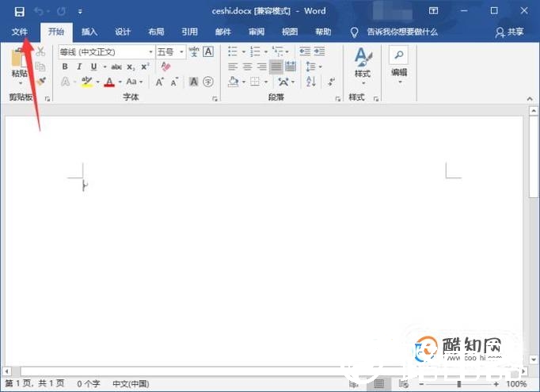Open the highlight color dropdown arrow
Viewport: 540px width, 392px height.
tap(98, 82)
